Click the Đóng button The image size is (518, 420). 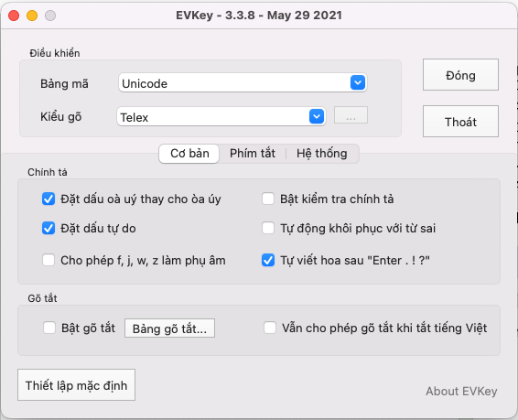(460, 75)
